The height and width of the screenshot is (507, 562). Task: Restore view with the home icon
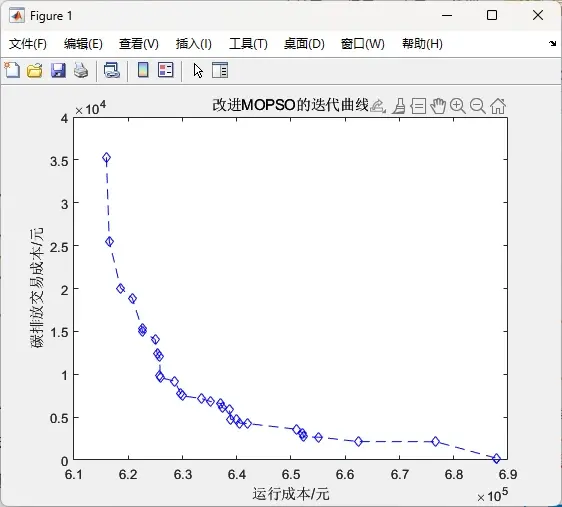(498, 106)
